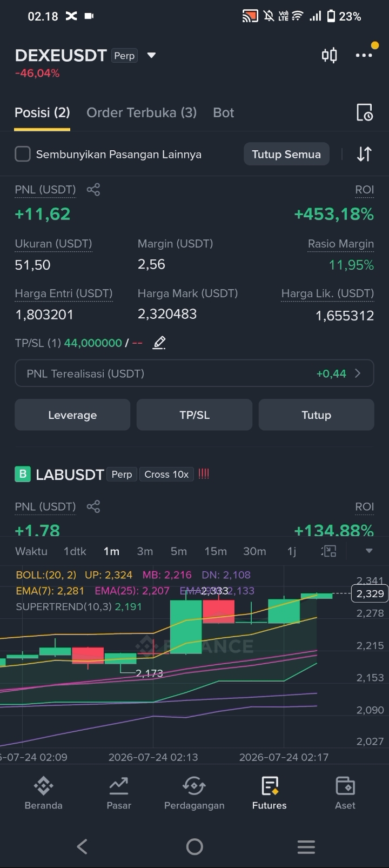Tap the muted notifications bell icon
Image resolution: width=389 pixels, height=868 pixels.
[269, 16]
